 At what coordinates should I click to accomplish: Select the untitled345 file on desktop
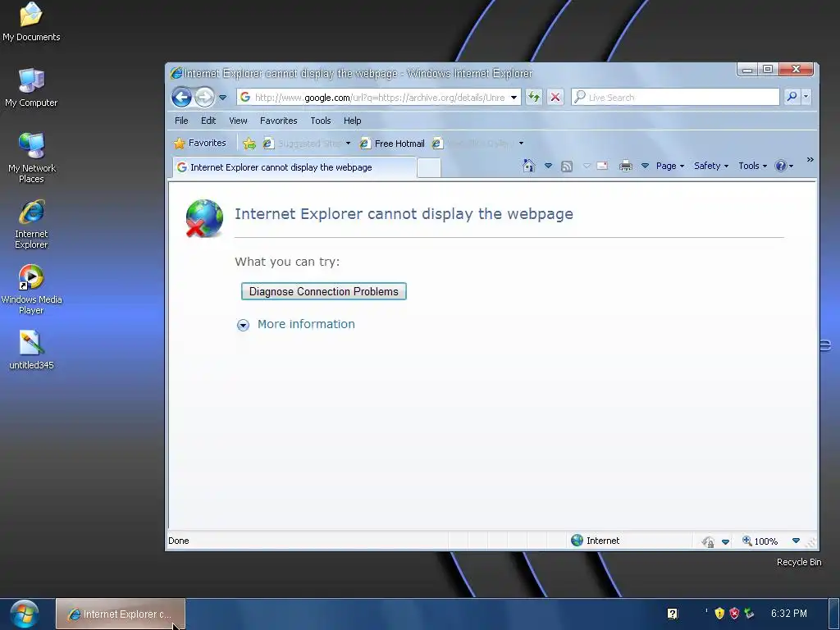31,350
